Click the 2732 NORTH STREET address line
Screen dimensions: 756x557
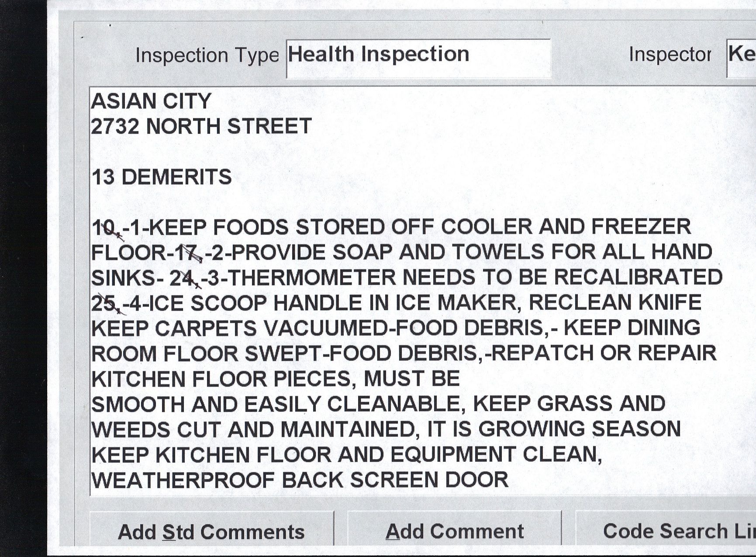coord(201,127)
